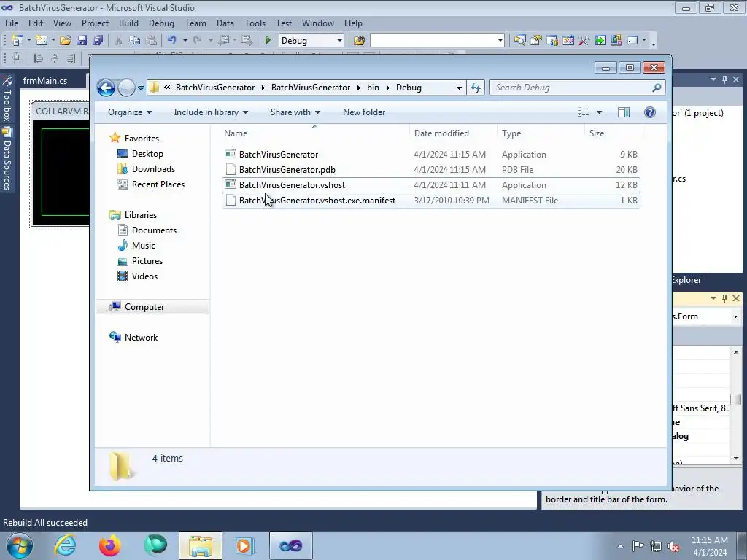
Task: Select Network in navigation pane
Action: (x=141, y=338)
